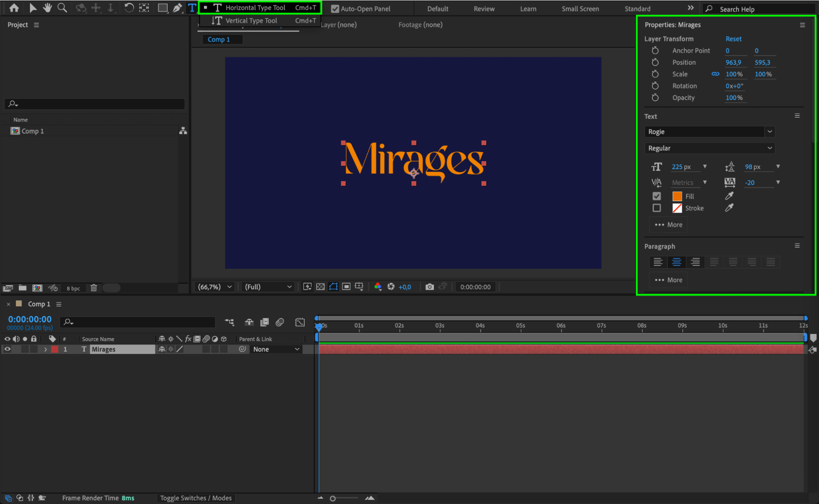Viewport: 819px width, 504px height.
Task: Switch to the Review workspace
Action: [x=484, y=9]
